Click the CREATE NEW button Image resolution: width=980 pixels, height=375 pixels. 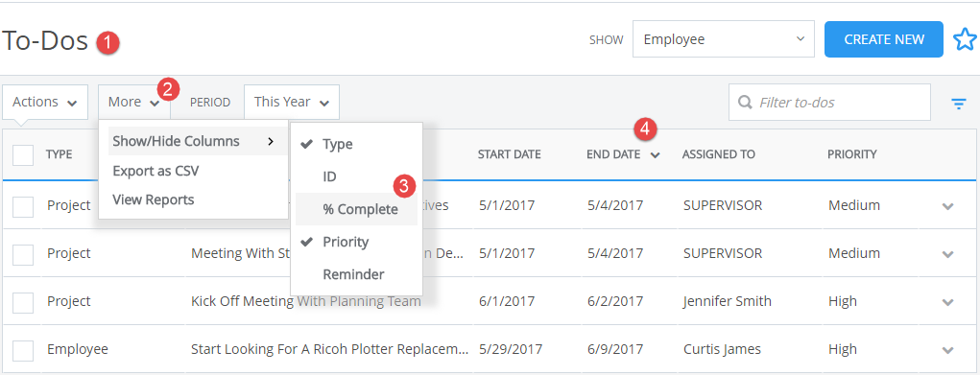click(x=884, y=39)
